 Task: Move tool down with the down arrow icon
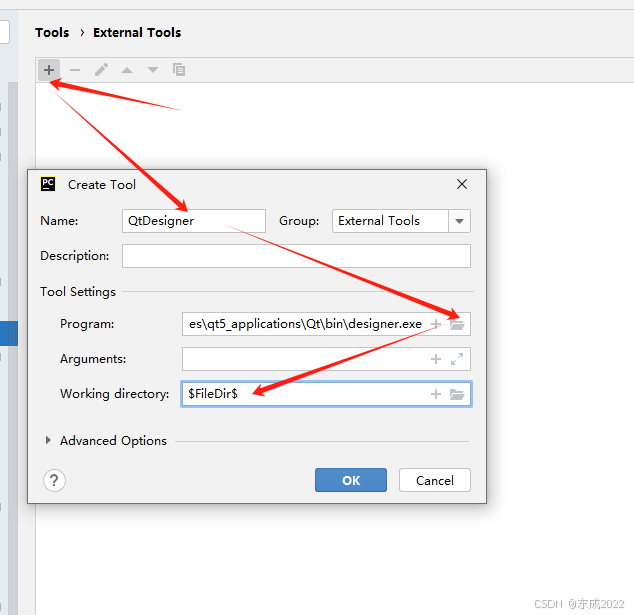(x=153, y=70)
